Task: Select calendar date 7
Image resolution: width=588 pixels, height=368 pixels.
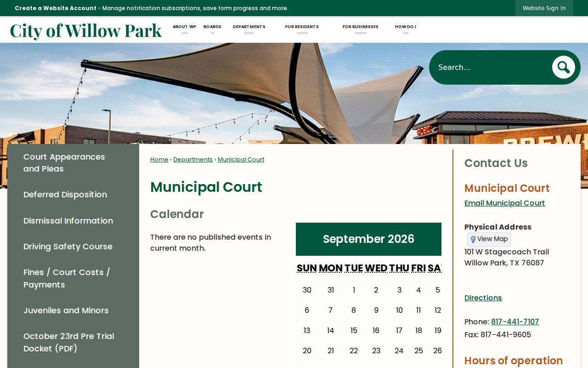Action: [330, 310]
